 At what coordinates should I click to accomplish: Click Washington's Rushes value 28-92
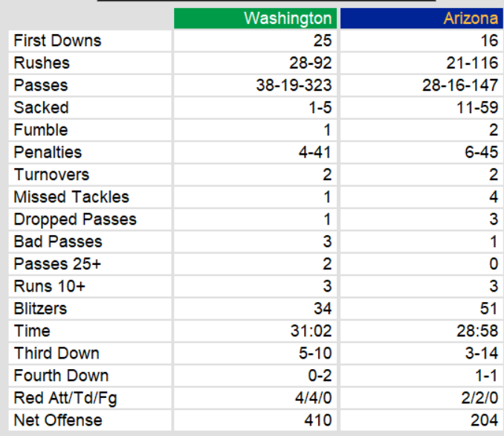tap(311, 63)
